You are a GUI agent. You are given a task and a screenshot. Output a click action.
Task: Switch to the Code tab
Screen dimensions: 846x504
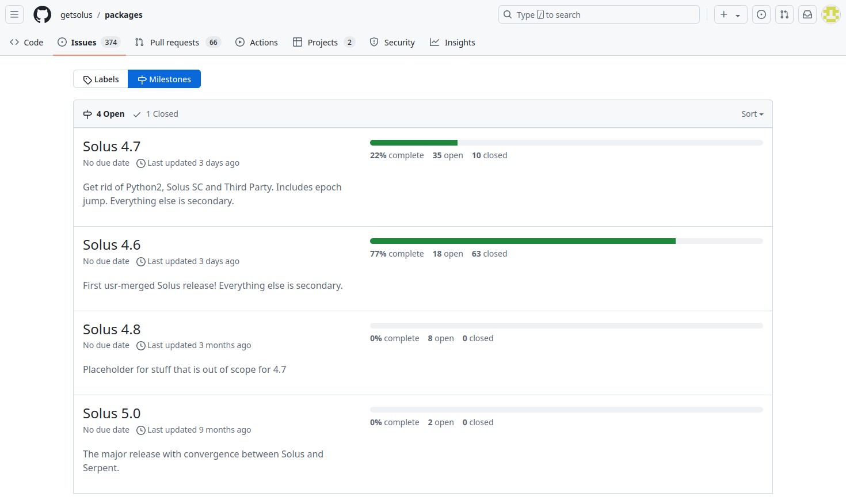point(26,42)
